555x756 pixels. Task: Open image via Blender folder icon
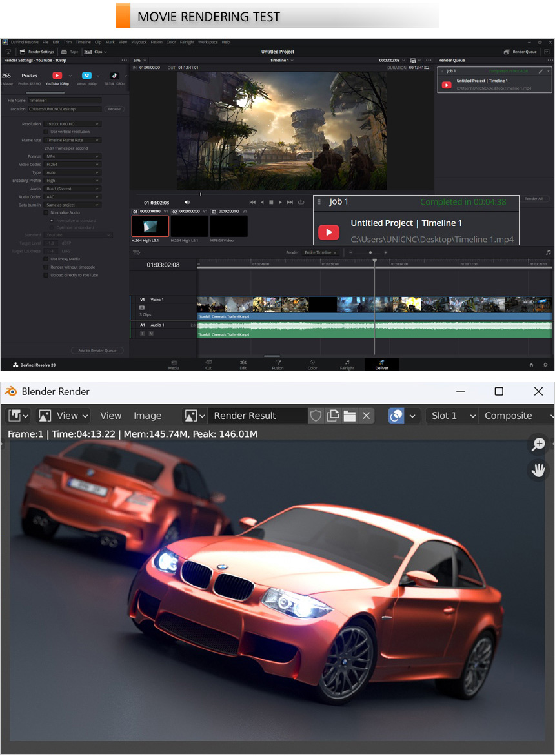(349, 416)
